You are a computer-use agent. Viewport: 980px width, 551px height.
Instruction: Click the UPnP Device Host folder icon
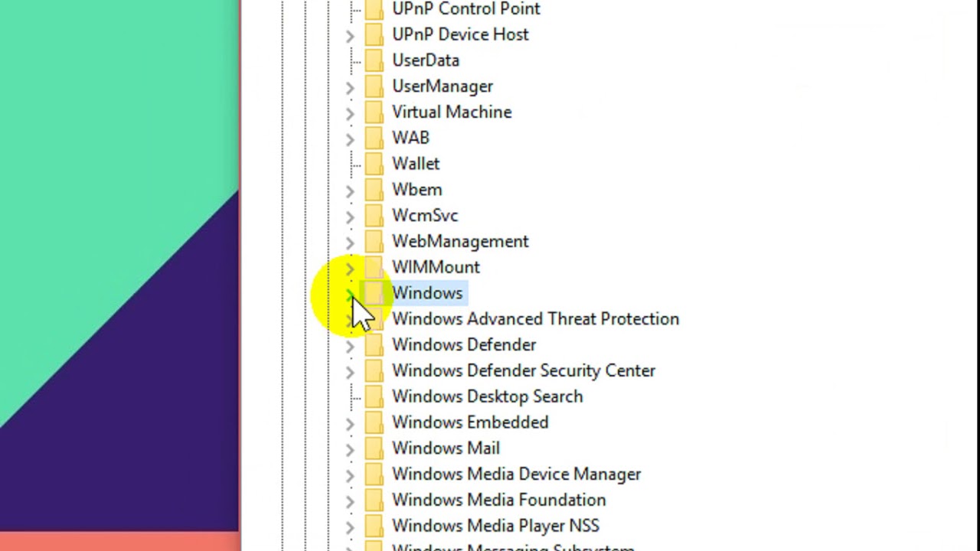pyautogui.click(x=374, y=34)
